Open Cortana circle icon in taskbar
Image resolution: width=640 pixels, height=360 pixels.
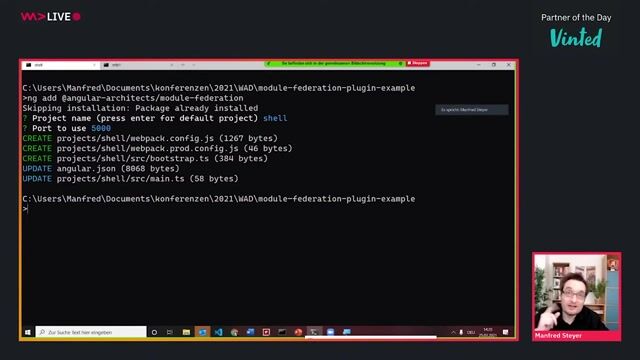pos(154,332)
